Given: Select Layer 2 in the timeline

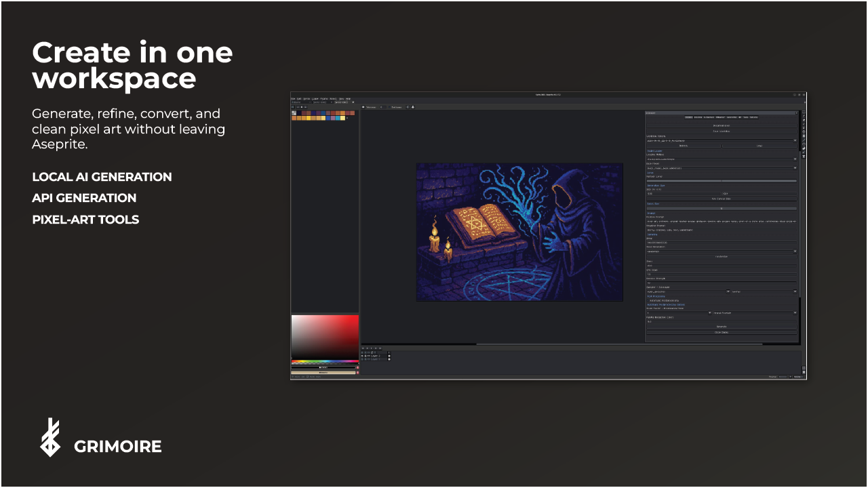Looking at the screenshot, I should pyautogui.click(x=376, y=356).
